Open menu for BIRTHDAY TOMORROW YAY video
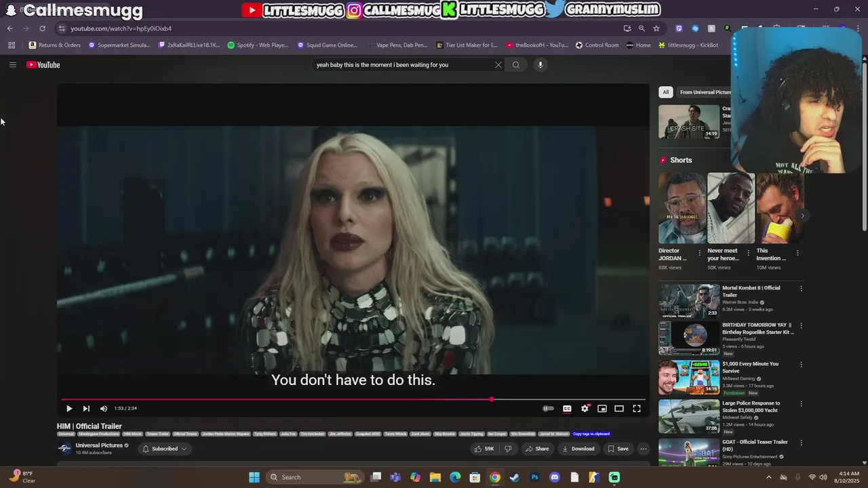868x488 pixels. (801, 326)
